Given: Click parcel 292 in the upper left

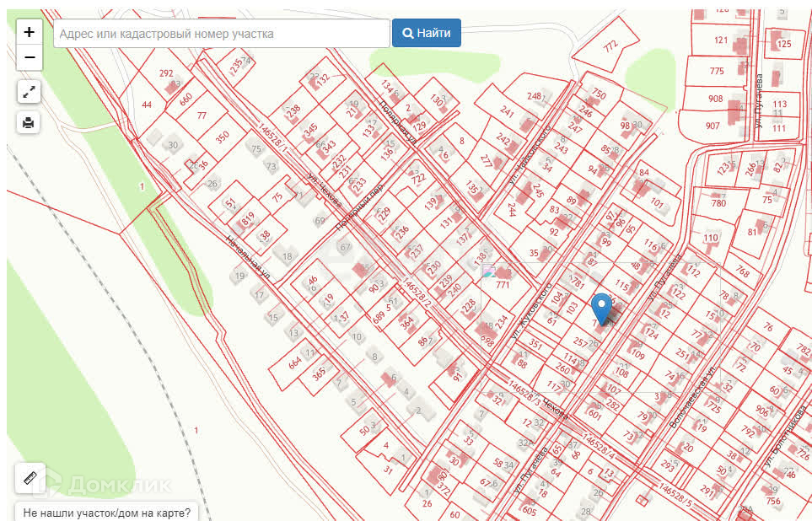Looking at the screenshot, I should (x=166, y=73).
